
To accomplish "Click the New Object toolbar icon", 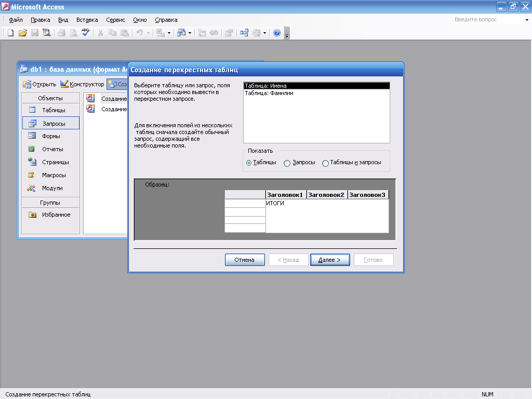I will click(256, 33).
